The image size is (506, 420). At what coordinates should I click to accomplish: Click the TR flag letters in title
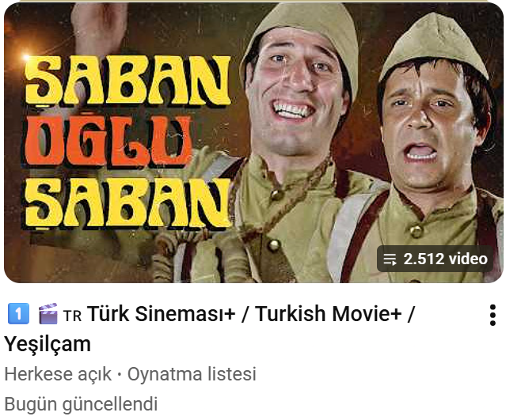[x=72, y=316]
